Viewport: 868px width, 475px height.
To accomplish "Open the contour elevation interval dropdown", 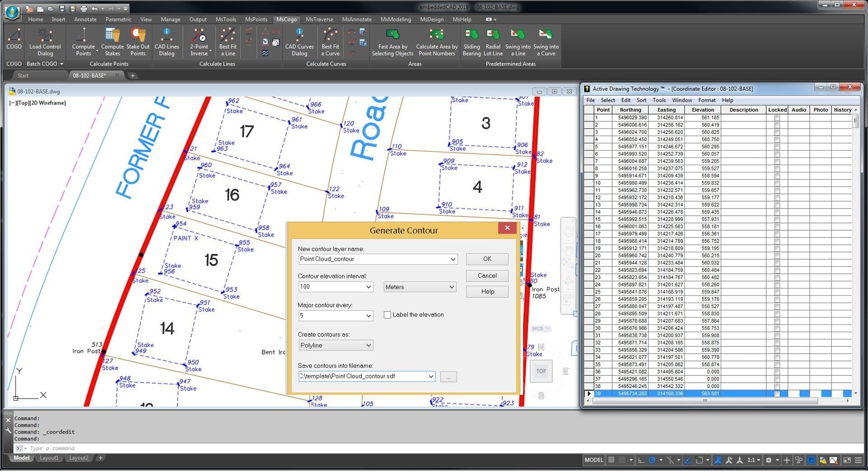I will (x=368, y=287).
